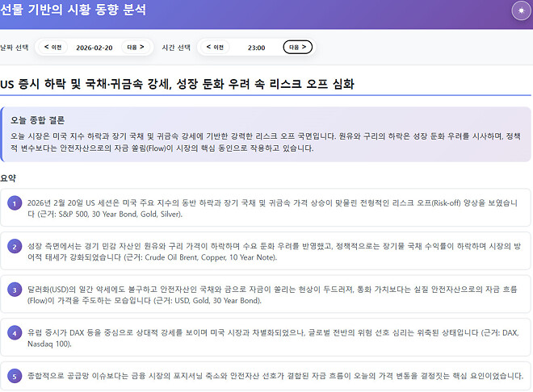533x392 pixels.
Task: Click the number 1 summary badge
Action: coord(15,203)
